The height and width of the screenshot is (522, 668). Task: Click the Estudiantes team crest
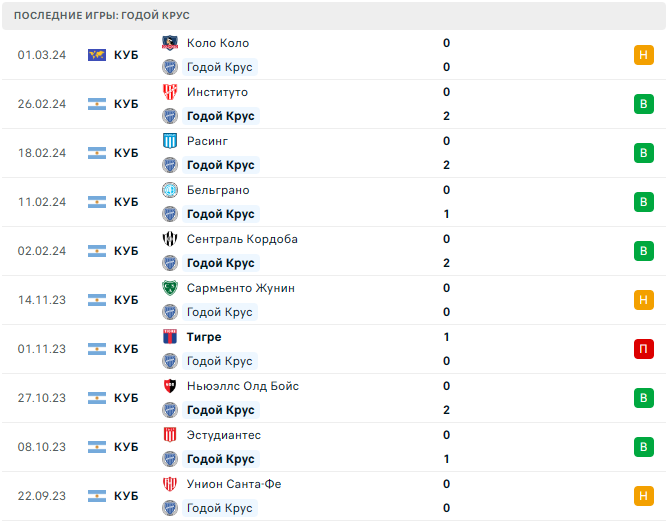coord(169,435)
